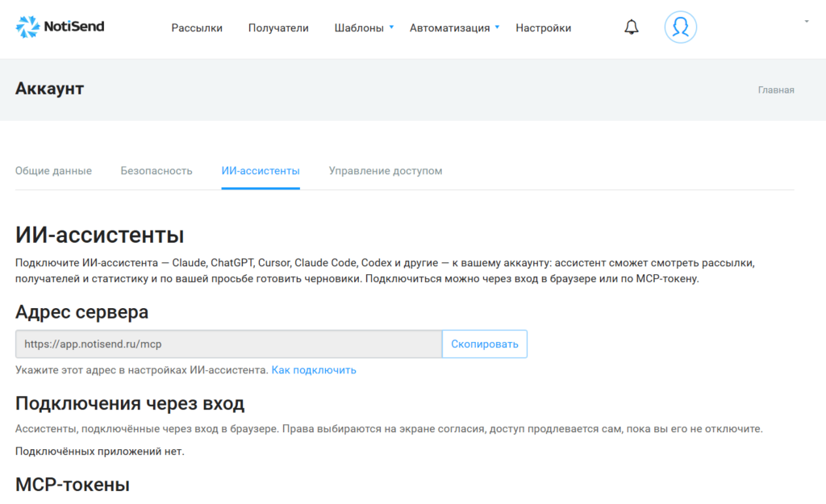826x504 pixels.
Task: Click the Аккаунт page heading
Action: pyautogui.click(x=49, y=89)
